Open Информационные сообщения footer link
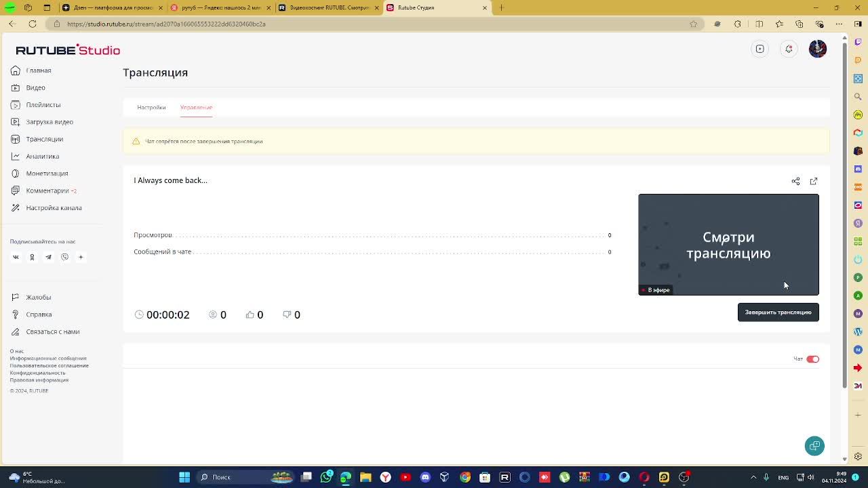This screenshot has height=488, width=868. click(x=48, y=359)
